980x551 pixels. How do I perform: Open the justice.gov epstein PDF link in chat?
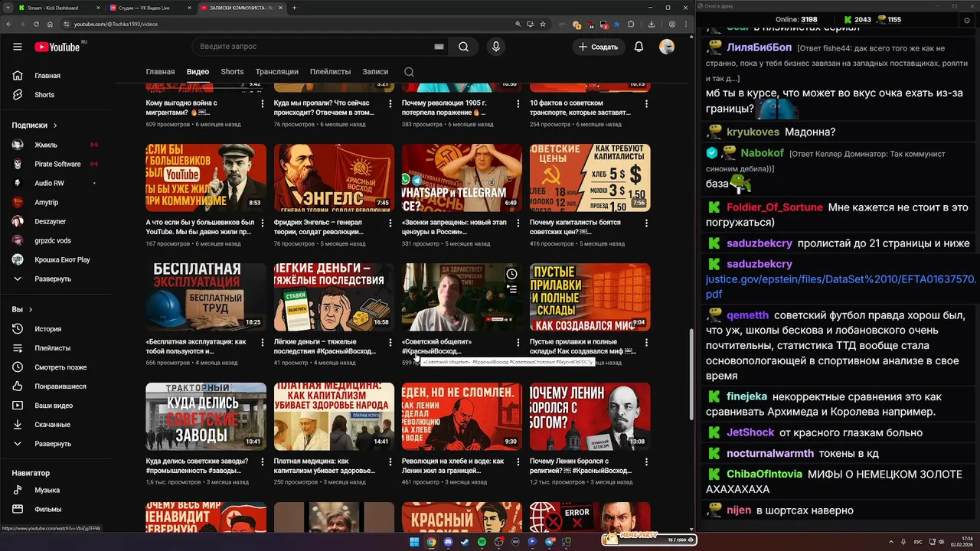841,286
